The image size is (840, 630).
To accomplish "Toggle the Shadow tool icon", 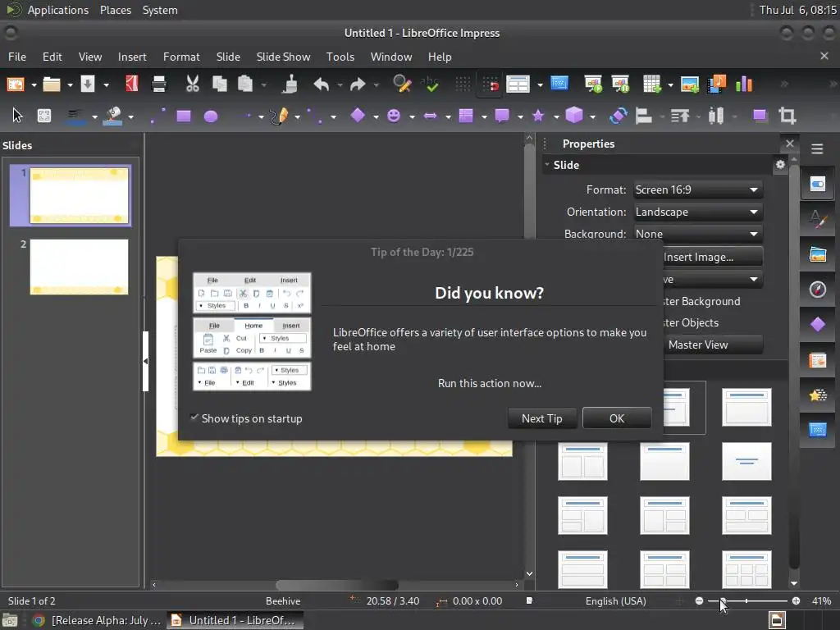I will (760, 116).
